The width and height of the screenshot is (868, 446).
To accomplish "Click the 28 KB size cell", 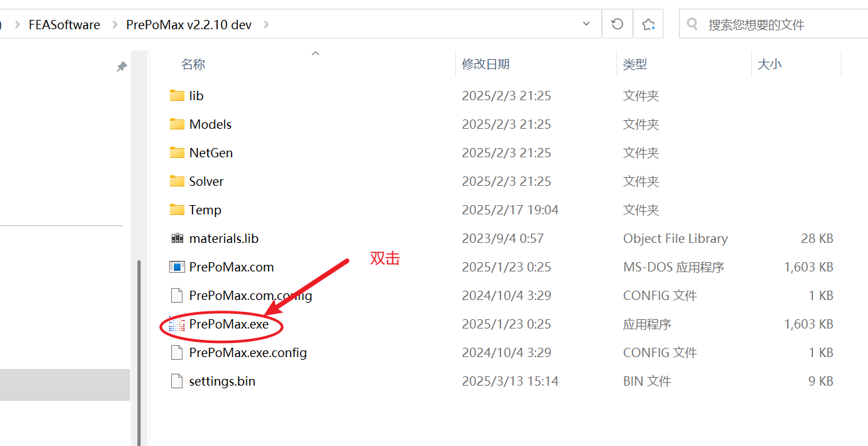I will point(817,238).
